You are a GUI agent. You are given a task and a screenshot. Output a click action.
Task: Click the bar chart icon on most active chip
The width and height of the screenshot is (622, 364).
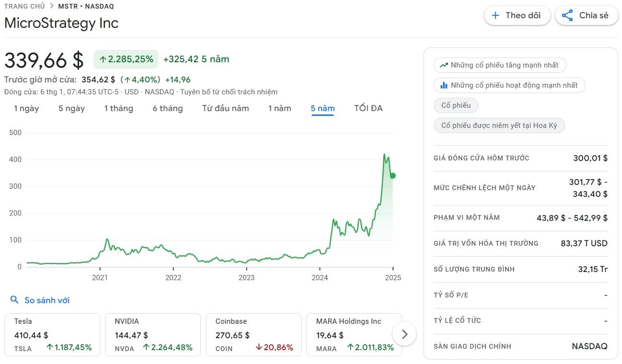pyautogui.click(x=443, y=85)
